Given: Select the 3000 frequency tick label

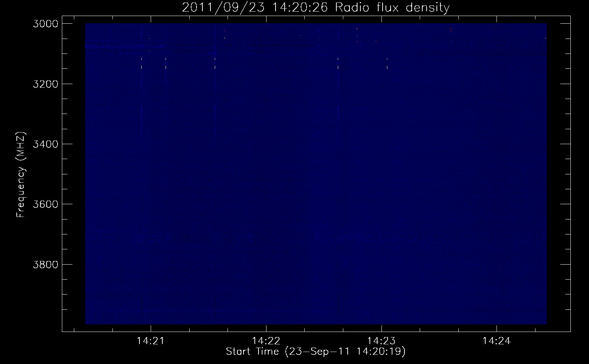Looking at the screenshot, I should (x=46, y=24).
